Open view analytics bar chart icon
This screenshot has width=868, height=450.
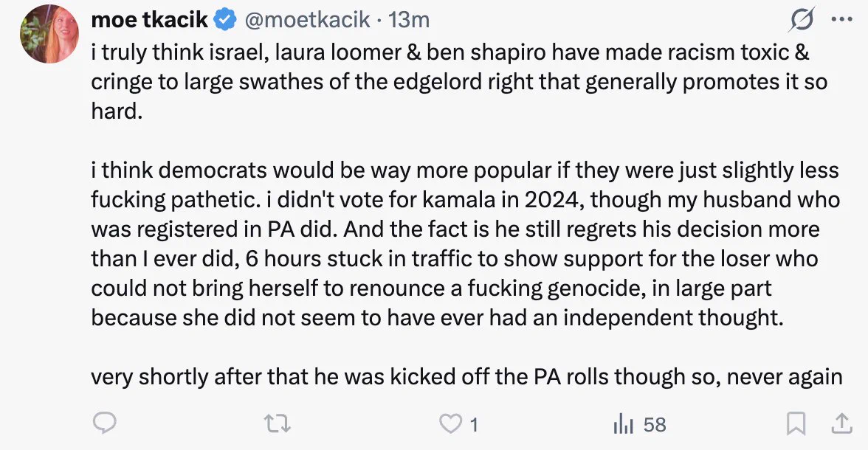[623, 424]
